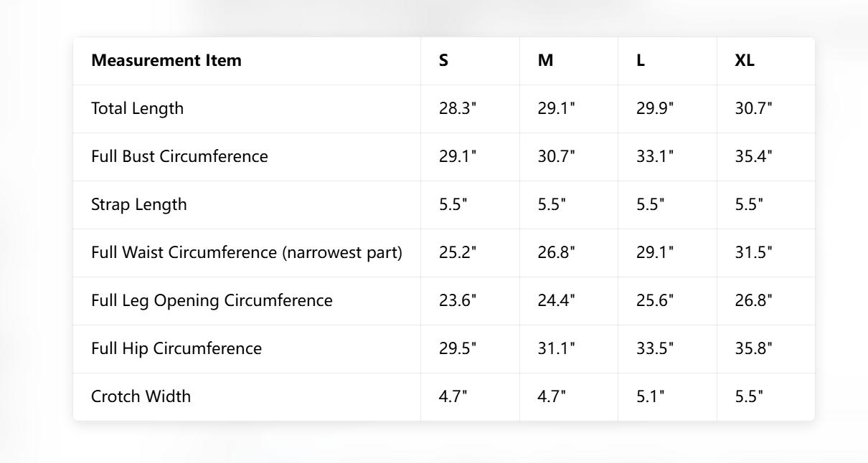Click the 35.8" Full Hip XL cell
Screen dimensions: 868x463
(753, 349)
